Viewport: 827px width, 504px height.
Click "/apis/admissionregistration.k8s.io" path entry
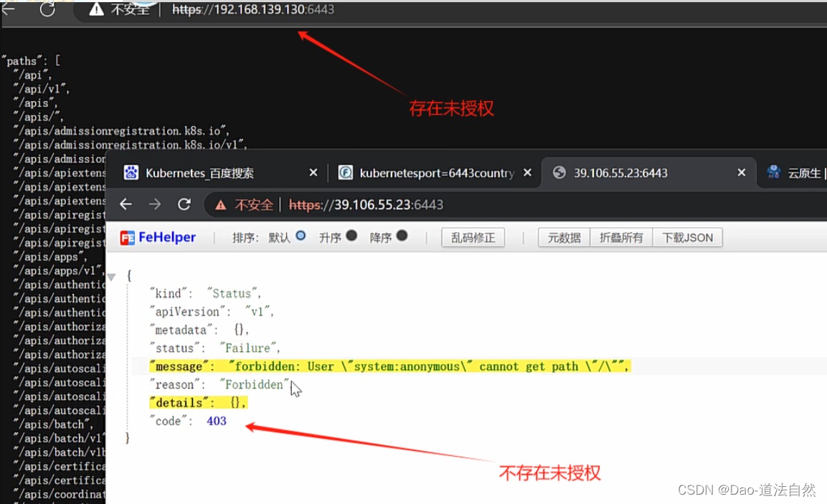[x=121, y=130]
